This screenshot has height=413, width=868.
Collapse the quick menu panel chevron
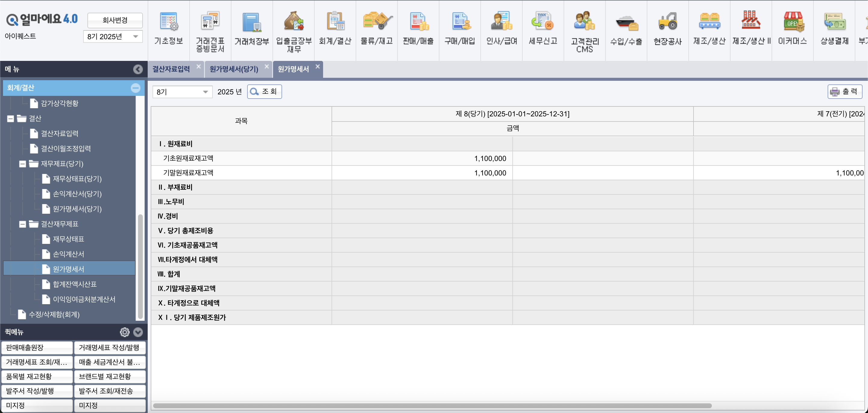(x=138, y=332)
